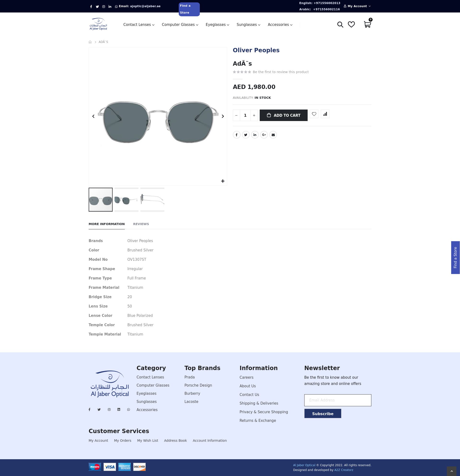460x476 pixels.
Task: Open footer WhatsApp icon
Action: coord(129,409)
